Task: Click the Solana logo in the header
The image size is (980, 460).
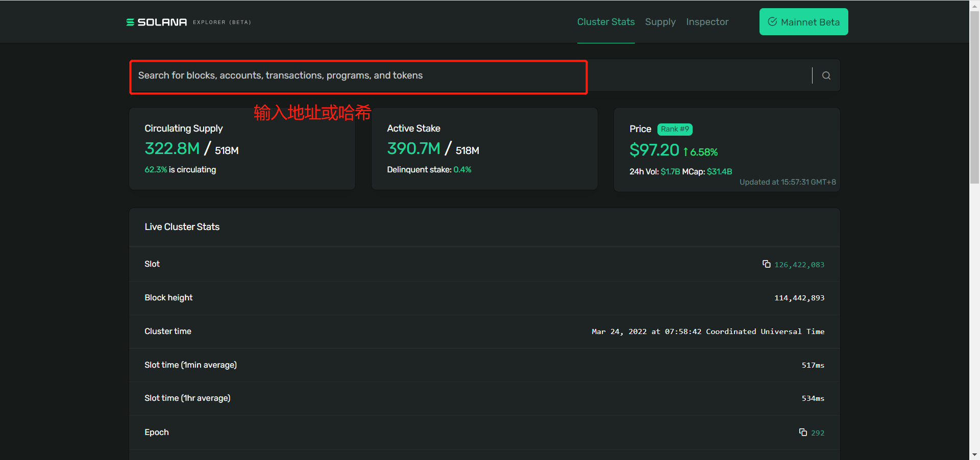Action: [x=156, y=22]
